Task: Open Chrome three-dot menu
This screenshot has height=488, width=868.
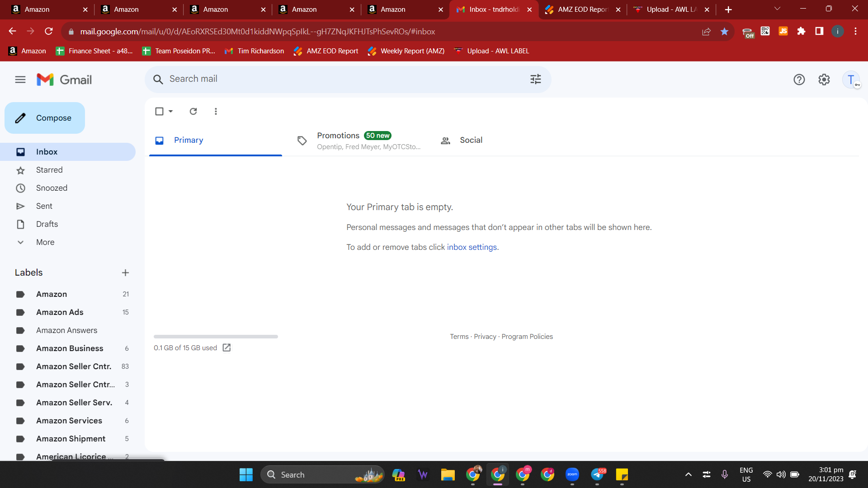Action: coord(856,31)
